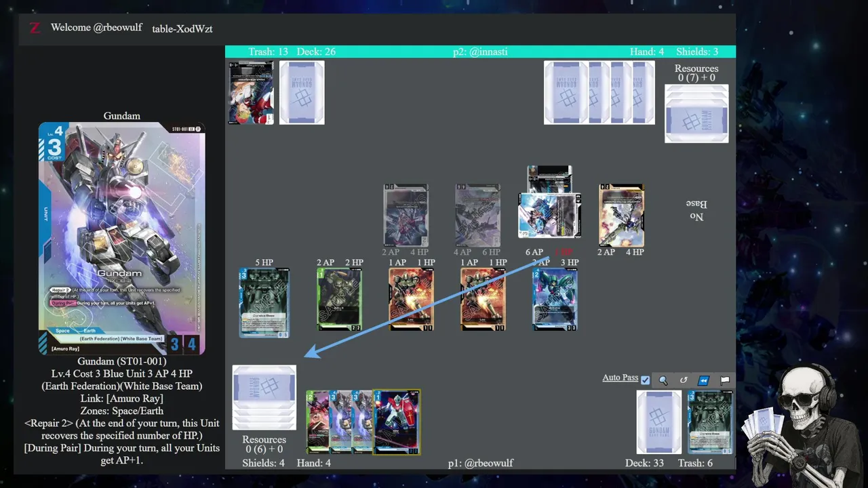Select p2's active unit showing 2 AP 4 HP
Viewport: 868px width, 488px height.
click(x=621, y=215)
